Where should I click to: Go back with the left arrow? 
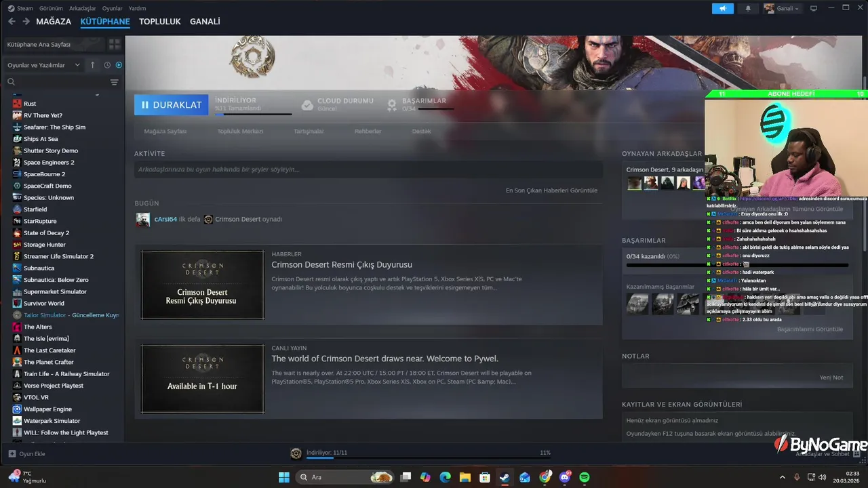click(12, 22)
